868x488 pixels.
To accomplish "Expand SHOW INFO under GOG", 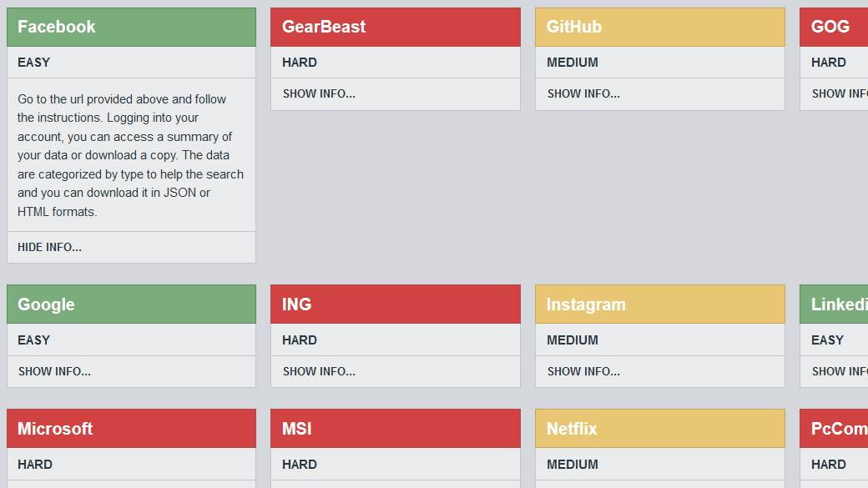I will [839, 93].
